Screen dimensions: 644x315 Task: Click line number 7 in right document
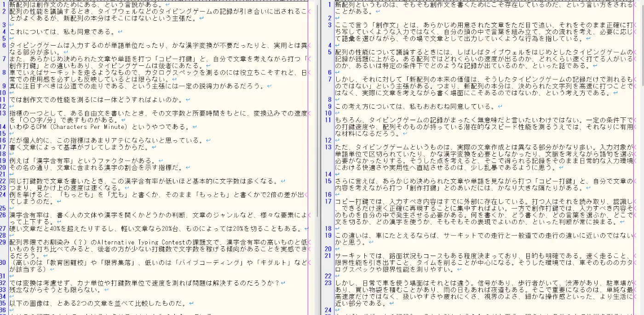point(330,79)
